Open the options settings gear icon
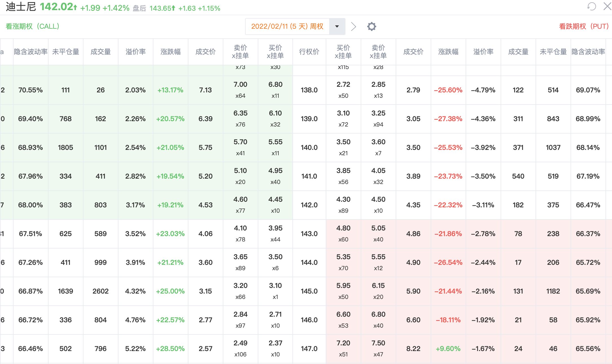Screen dimensions: 612x364 coord(371,26)
